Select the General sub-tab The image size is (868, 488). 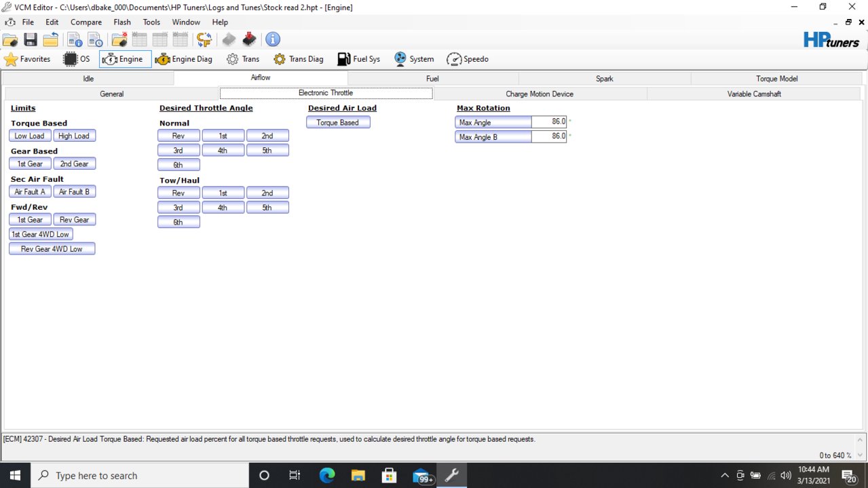tap(112, 94)
